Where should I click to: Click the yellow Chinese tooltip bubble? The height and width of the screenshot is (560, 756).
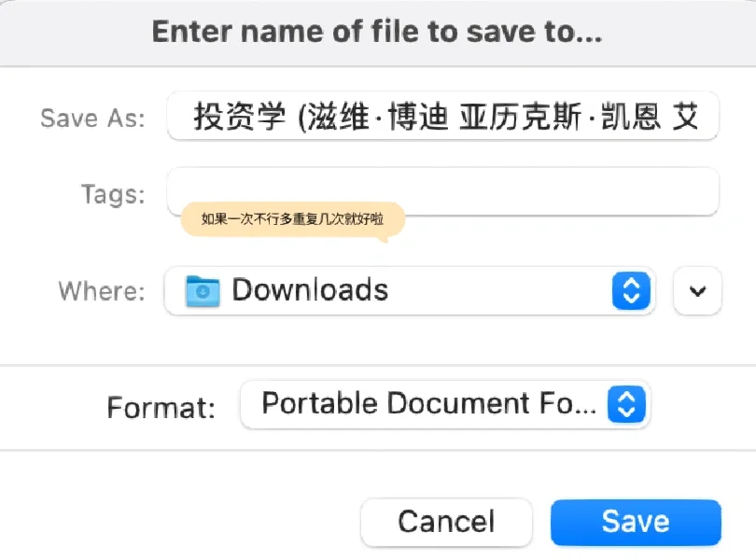(292, 219)
